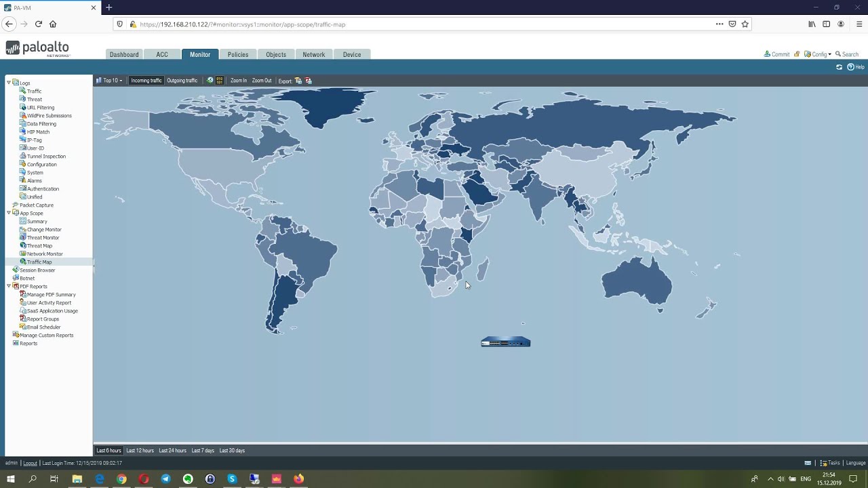Open the Policies tab
The height and width of the screenshot is (488, 868).
[x=238, y=54]
